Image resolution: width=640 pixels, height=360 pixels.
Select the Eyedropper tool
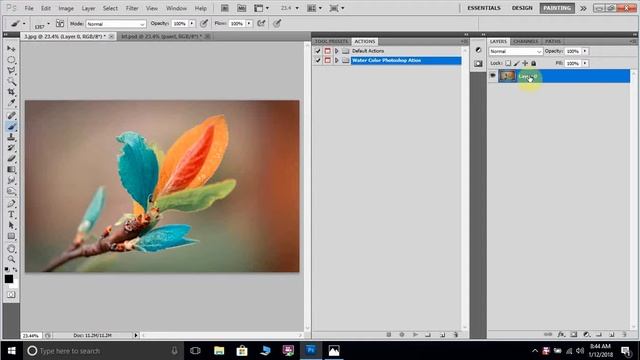pos(11,102)
